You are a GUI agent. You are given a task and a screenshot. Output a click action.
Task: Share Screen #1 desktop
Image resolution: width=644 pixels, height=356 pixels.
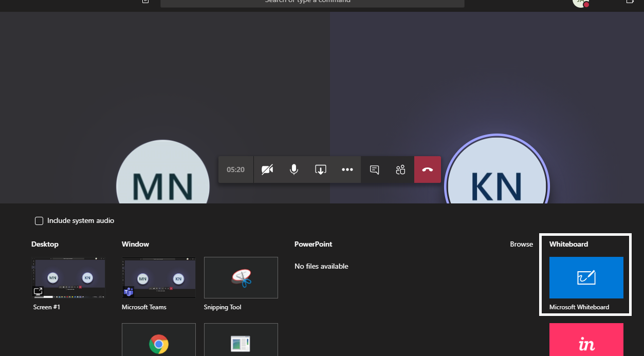coord(68,278)
